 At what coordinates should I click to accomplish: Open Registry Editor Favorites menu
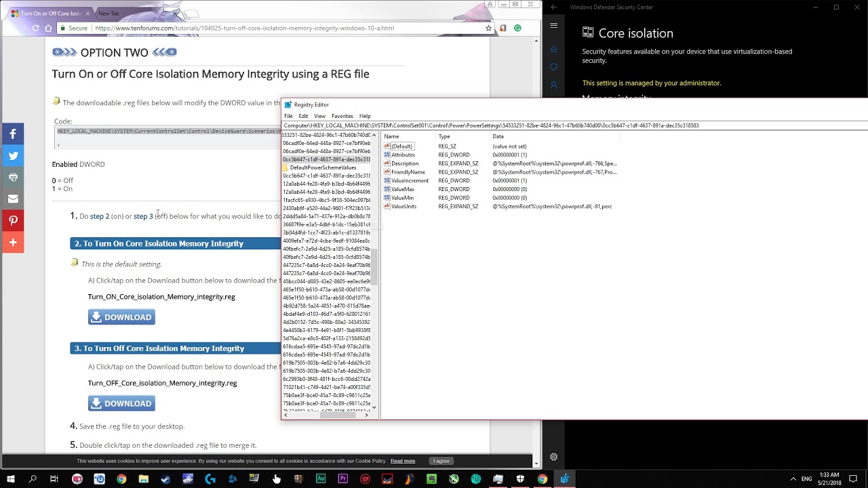(342, 116)
